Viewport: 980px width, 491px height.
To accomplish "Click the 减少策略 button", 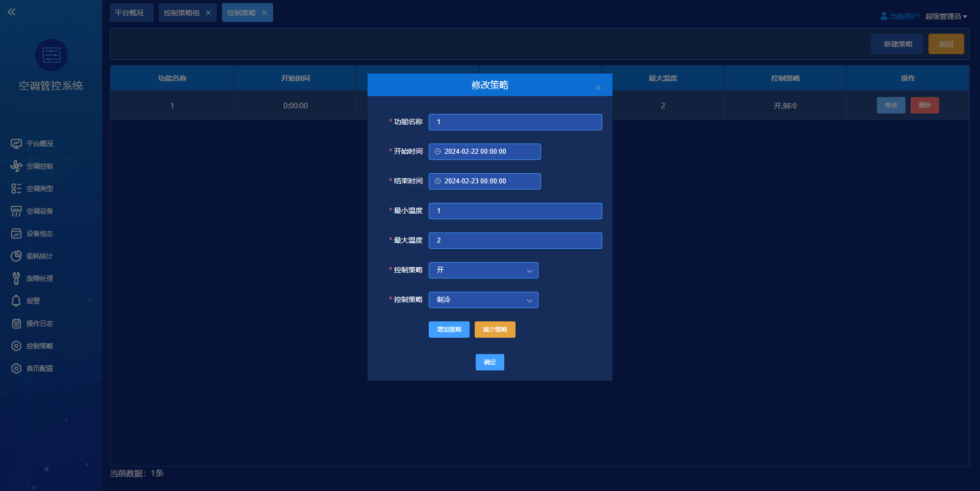I will (x=495, y=330).
